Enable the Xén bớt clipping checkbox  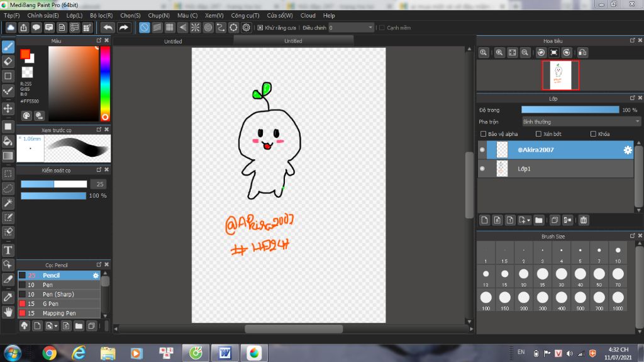click(x=538, y=134)
